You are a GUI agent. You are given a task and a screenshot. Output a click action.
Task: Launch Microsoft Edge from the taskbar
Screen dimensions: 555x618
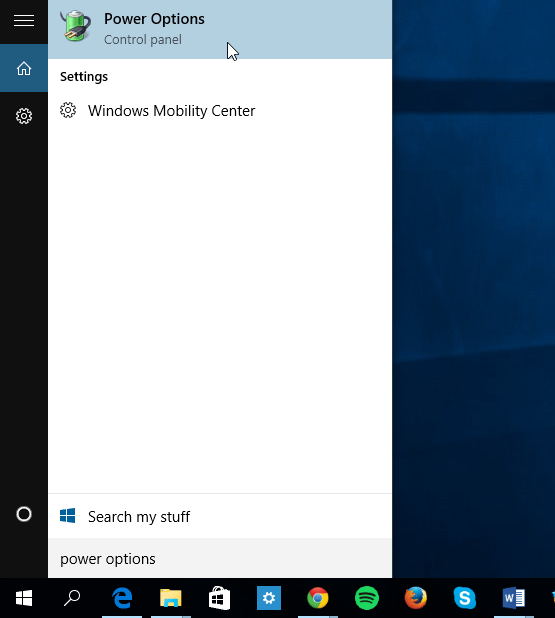coord(122,598)
